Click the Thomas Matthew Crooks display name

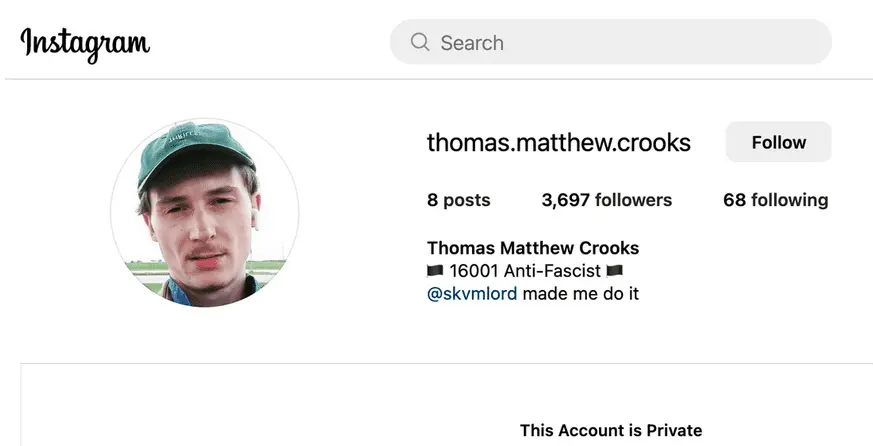click(532, 248)
